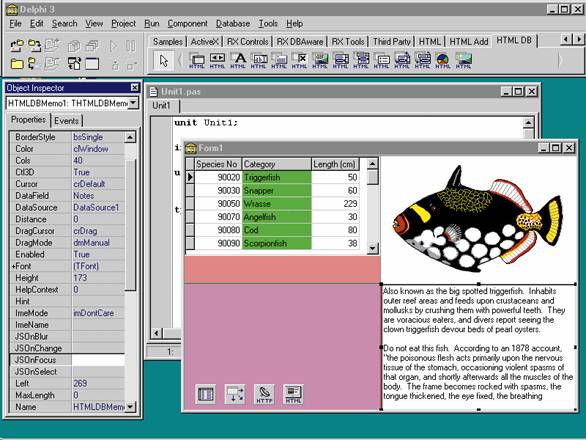
Task: Select the arrow pointer tool in component palette
Action: coord(163,61)
